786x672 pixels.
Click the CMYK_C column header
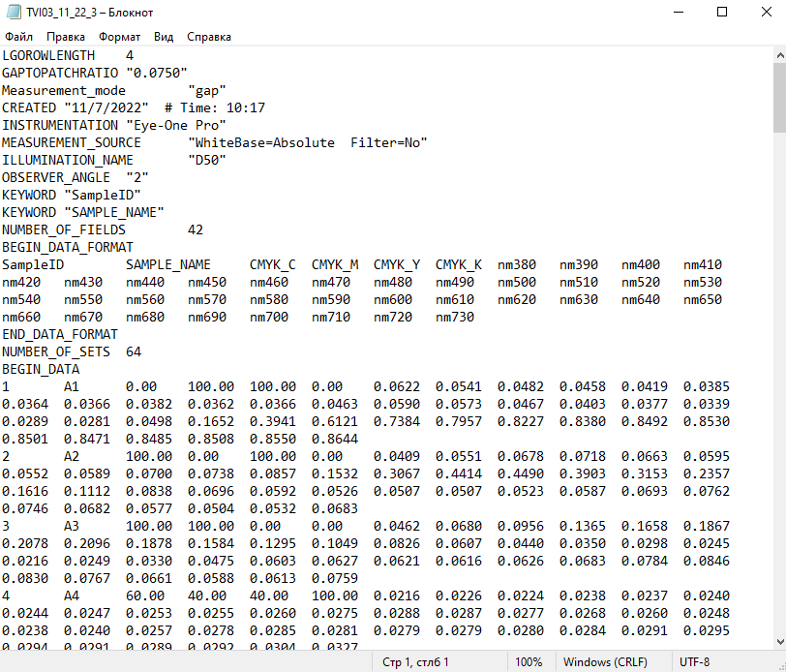(x=273, y=264)
